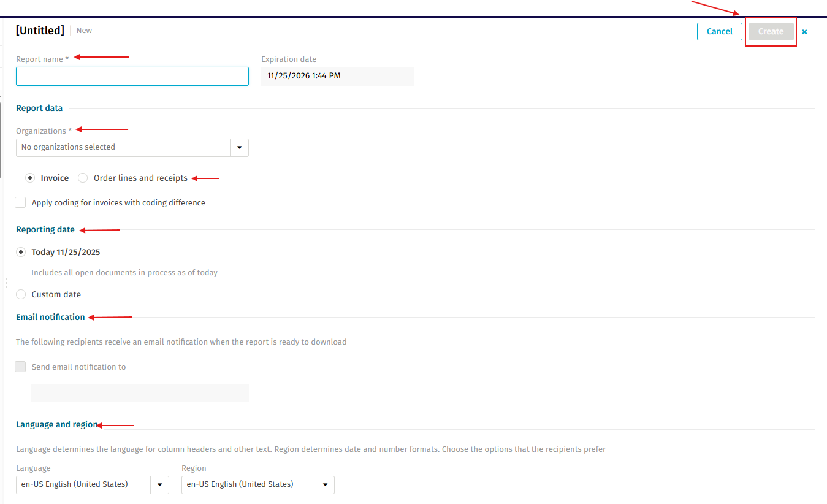Enable Apply coding for invoices checkbox

tap(21, 202)
